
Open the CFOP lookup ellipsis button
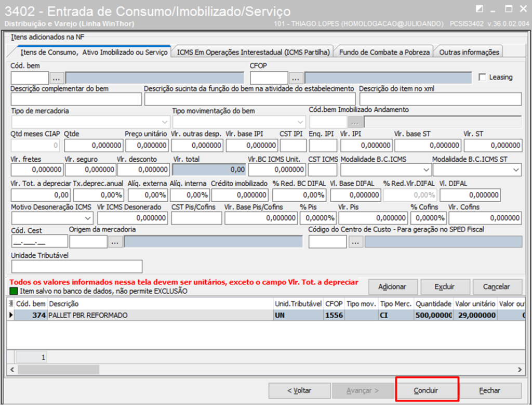pos(296,78)
